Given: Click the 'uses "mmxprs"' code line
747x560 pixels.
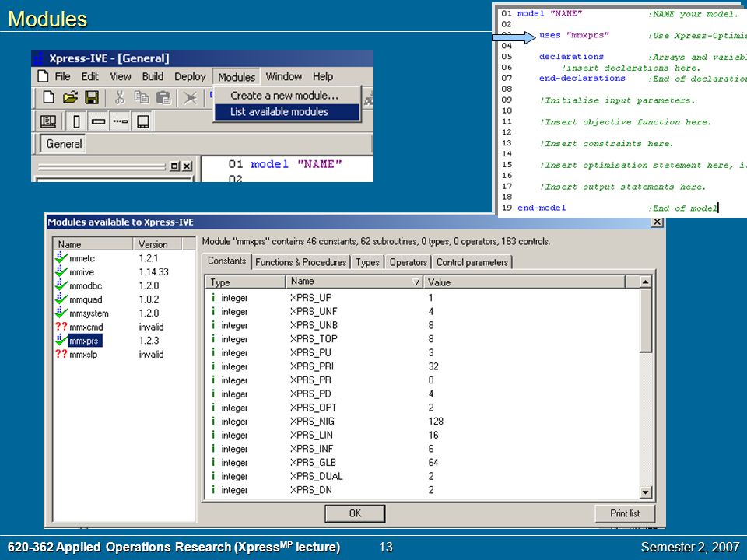Looking at the screenshot, I should tap(574, 35).
